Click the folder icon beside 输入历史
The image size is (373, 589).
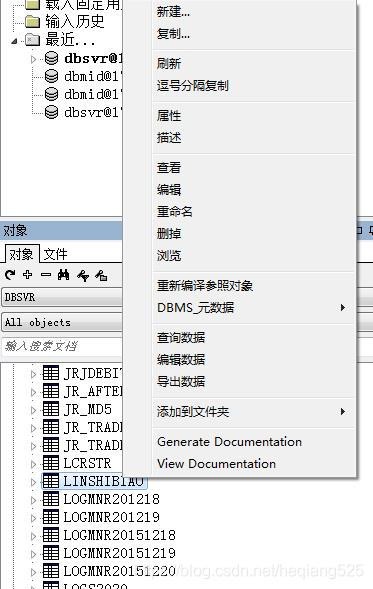33,22
